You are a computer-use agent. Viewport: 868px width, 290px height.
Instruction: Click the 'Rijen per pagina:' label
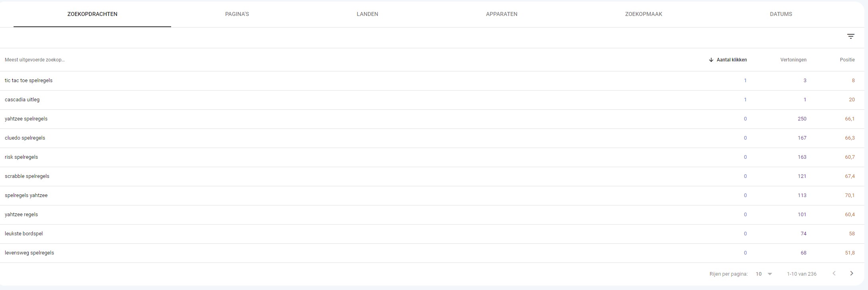[x=728, y=274]
